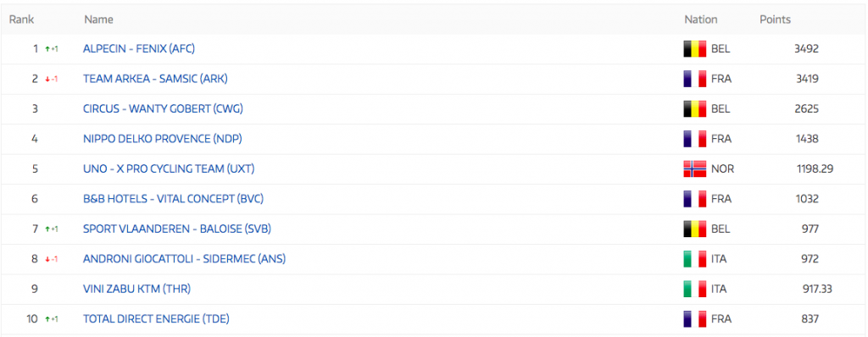This screenshot has width=868, height=337.
Task: Click the Points column header
Action: pos(775,19)
